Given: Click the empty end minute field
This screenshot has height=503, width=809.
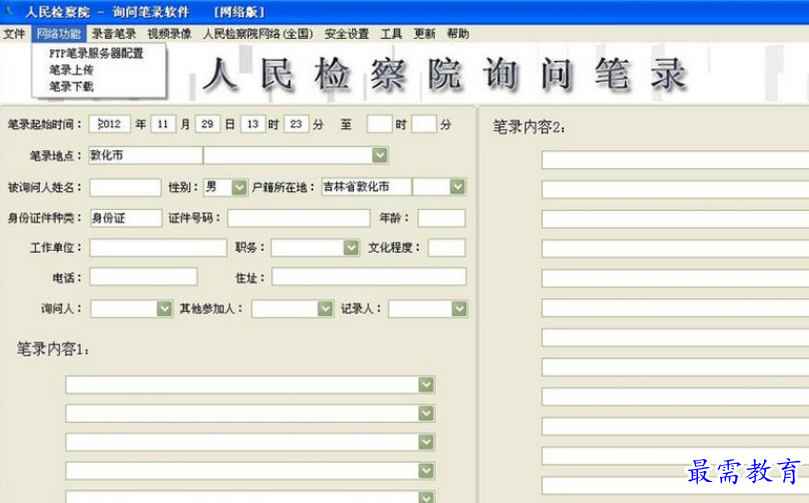Looking at the screenshot, I should [424, 124].
